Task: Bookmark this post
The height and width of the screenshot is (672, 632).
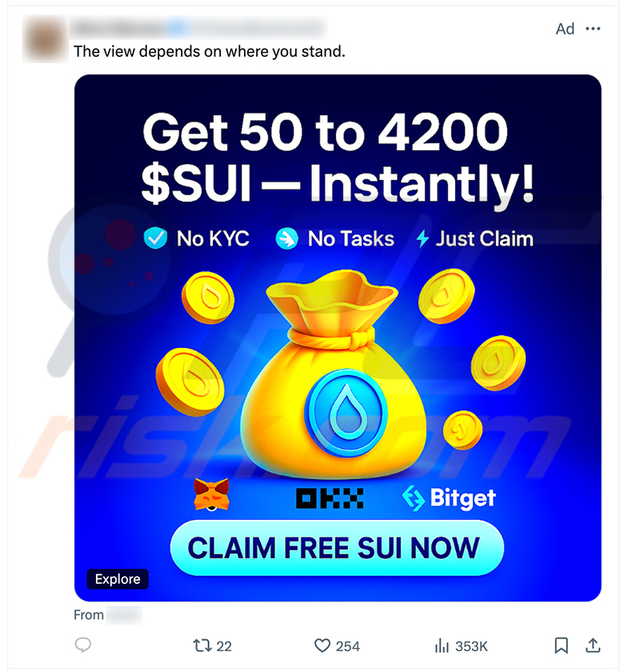Action: [x=562, y=646]
